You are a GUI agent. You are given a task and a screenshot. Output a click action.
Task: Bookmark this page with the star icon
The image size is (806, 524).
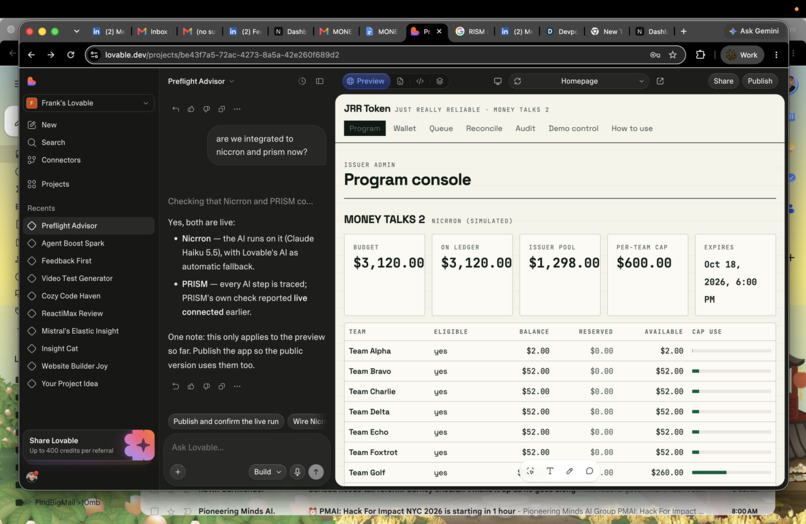point(672,55)
